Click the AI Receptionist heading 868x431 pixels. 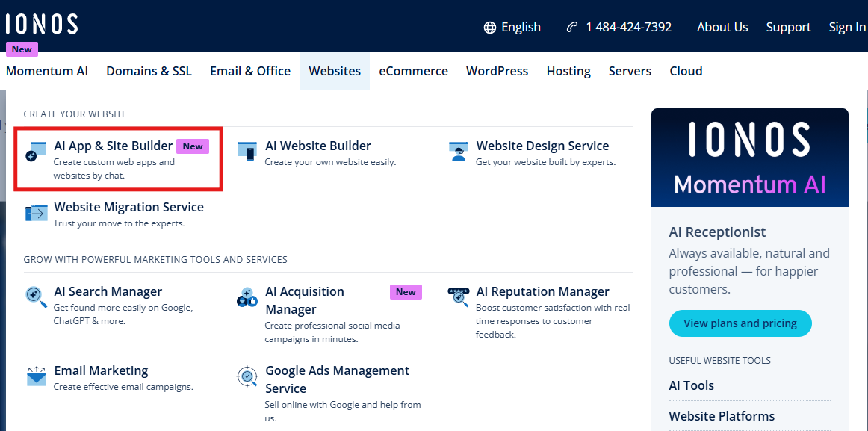[717, 232]
